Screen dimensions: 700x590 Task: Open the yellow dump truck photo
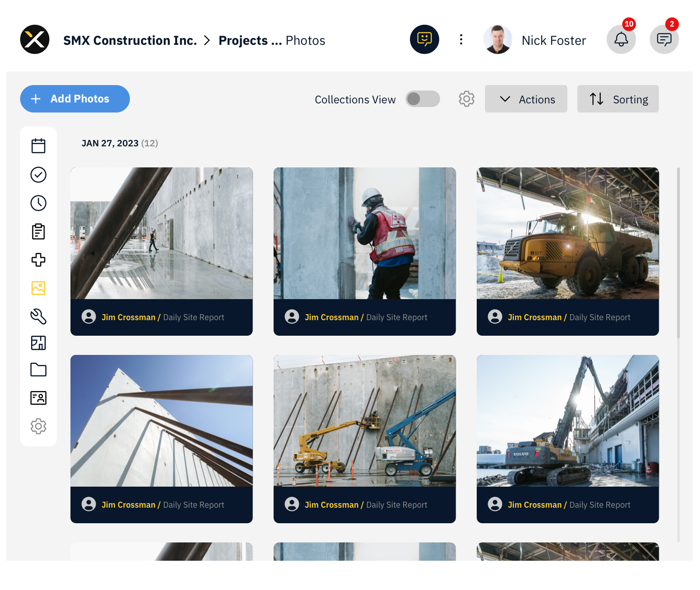pyautogui.click(x=568, y=233)
